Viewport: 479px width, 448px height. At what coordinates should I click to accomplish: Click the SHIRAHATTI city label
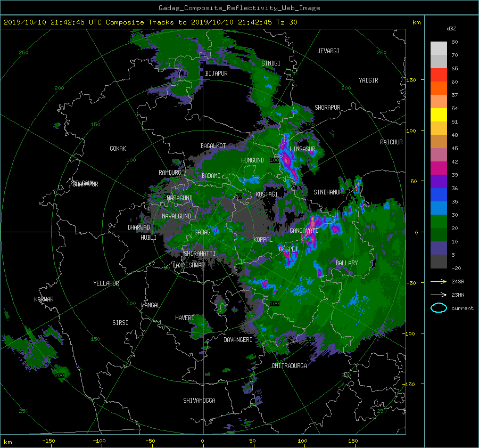click(200, 254)
